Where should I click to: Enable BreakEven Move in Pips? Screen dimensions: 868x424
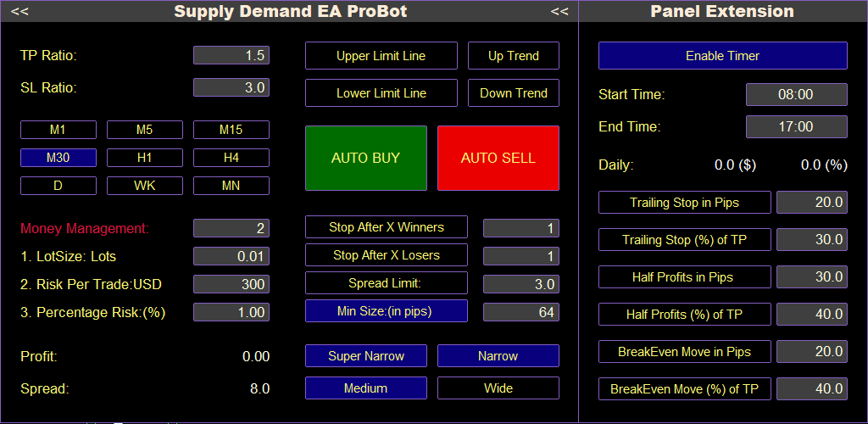click(x=684, y=352)
